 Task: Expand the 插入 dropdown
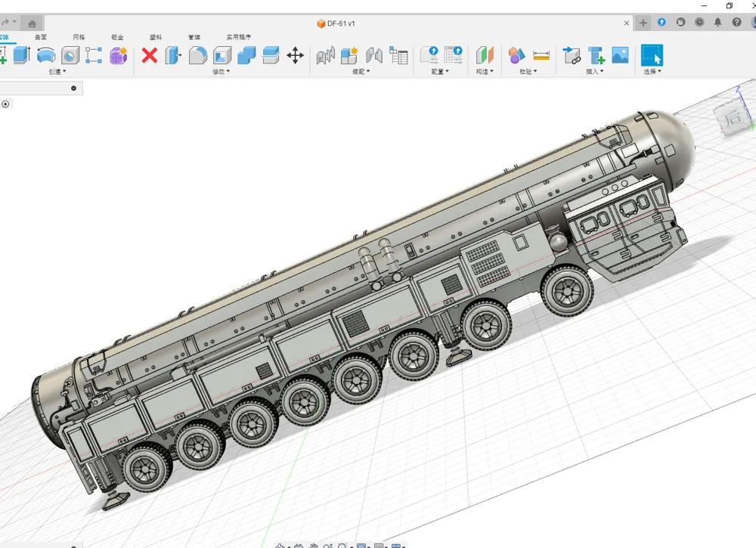595,71
